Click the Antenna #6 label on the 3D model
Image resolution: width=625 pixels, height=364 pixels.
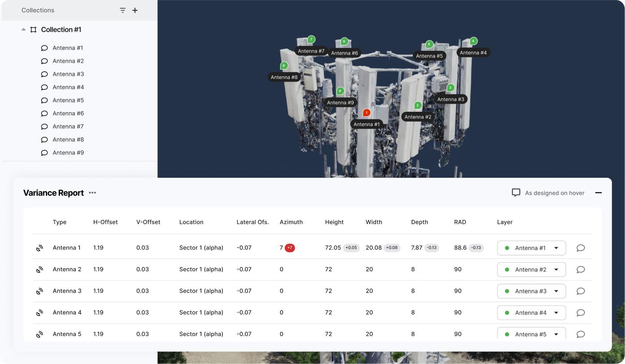(345, 53)
